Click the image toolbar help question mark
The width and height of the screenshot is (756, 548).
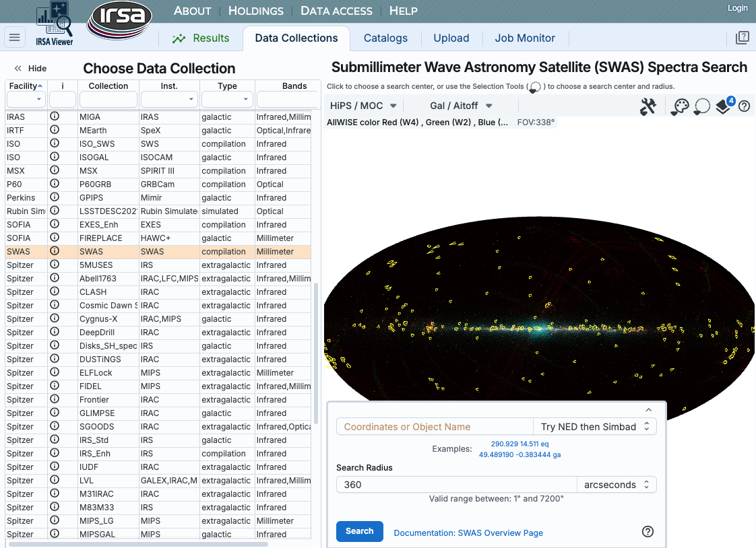point(745,106)
